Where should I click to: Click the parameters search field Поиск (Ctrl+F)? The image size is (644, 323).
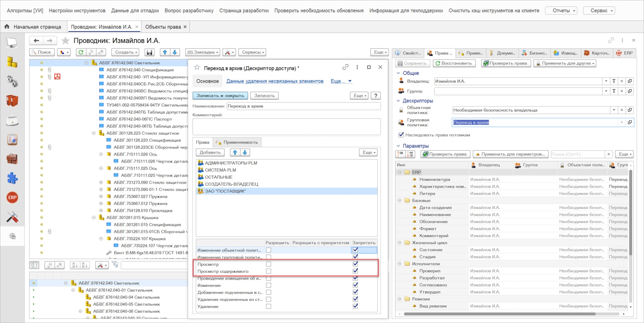point(578,154)
